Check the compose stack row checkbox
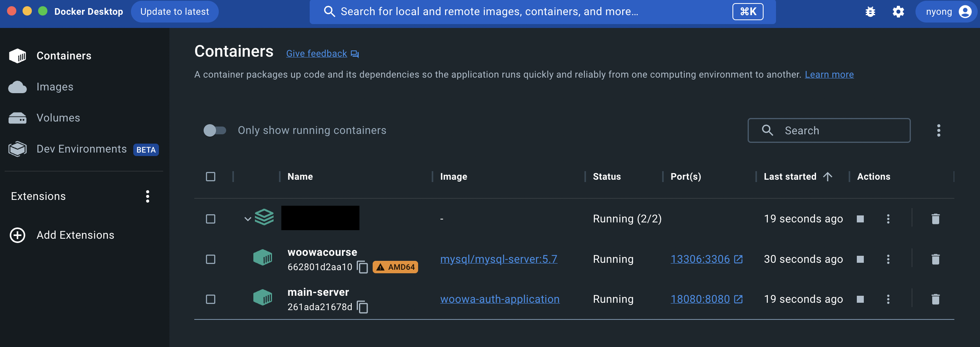This screenshot has width=980, height=347. pos(211,219)
